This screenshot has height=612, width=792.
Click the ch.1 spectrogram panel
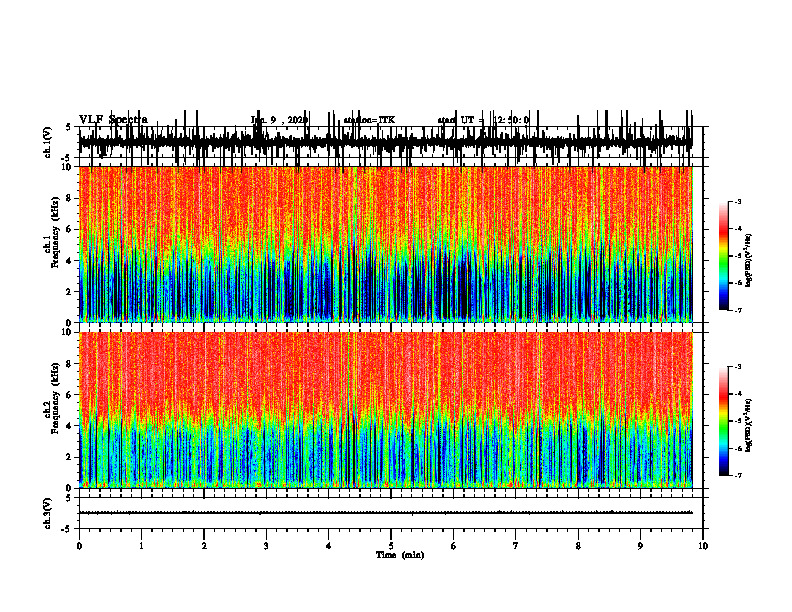386,244
